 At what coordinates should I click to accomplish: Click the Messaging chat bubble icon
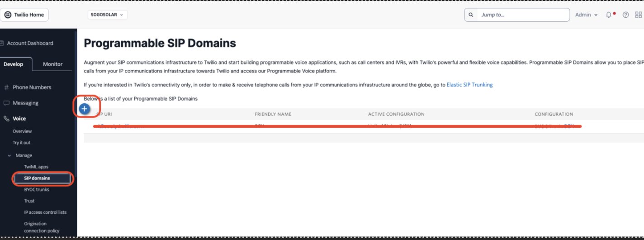[6, 103]
